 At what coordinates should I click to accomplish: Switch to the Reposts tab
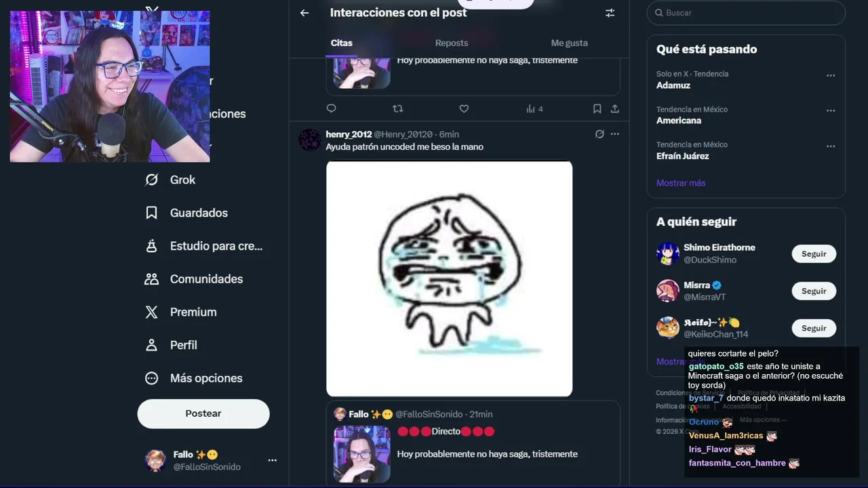[452, 43]
